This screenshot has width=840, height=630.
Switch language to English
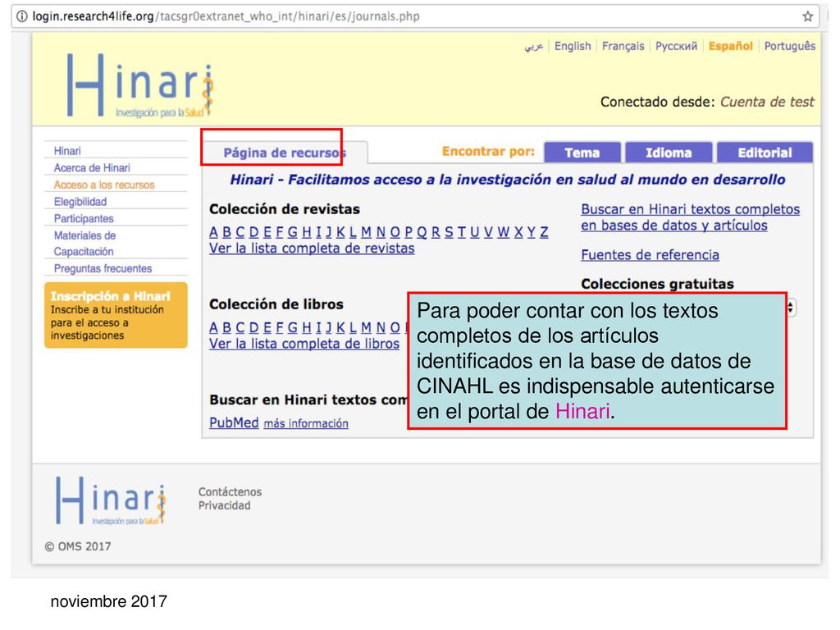(x=573, y=46)
